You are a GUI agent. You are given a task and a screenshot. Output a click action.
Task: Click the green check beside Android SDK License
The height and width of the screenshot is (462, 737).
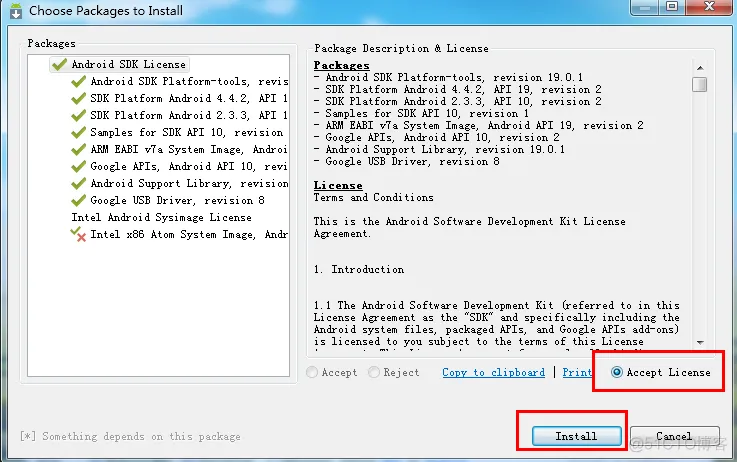pos(59,64)
